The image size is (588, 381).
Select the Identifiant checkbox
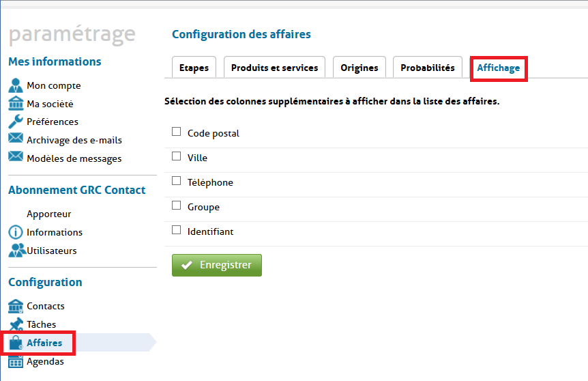point(176,230)
